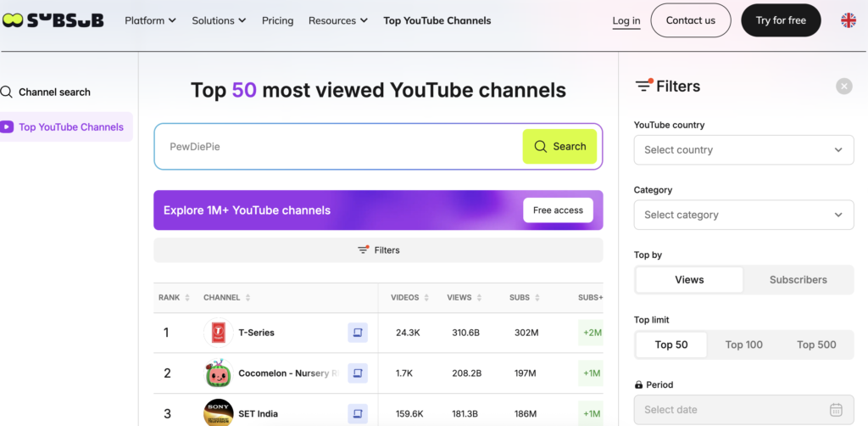This screenshot has height=426, width=868.
Task: Select Views under Top by
Action: tap(689, 280)
